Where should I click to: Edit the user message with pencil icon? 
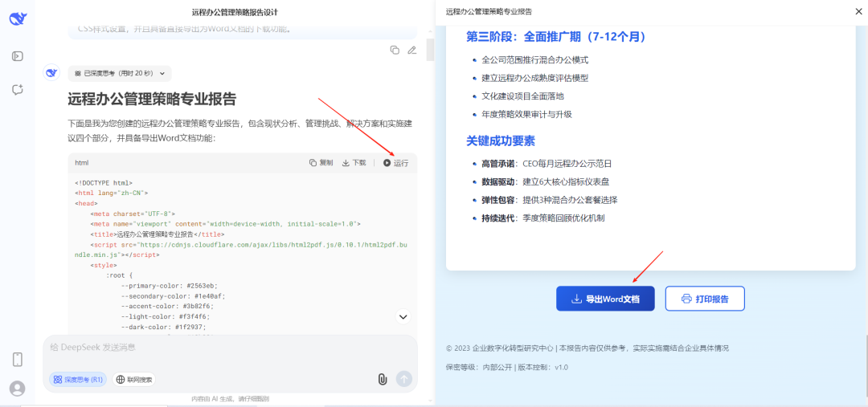click(411, 50)
